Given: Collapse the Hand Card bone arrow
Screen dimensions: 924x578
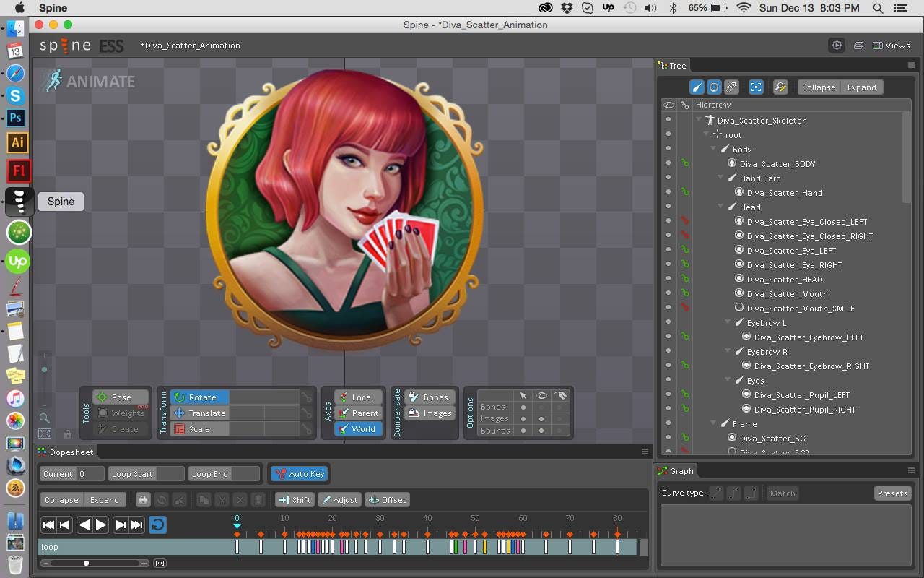Looking at the screenshot, I should point(720,178).
